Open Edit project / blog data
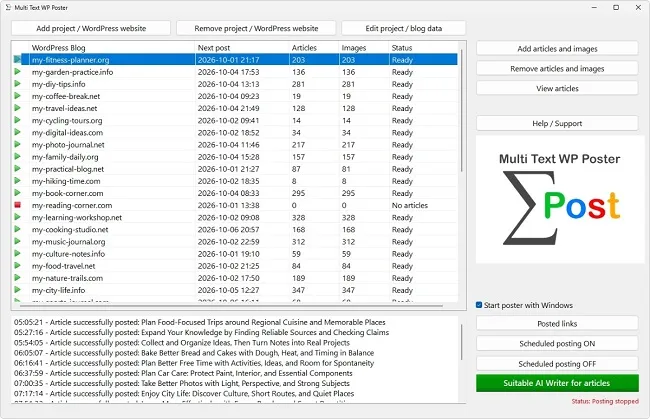This screenshot has height=419, width=650. coord(403,28)
